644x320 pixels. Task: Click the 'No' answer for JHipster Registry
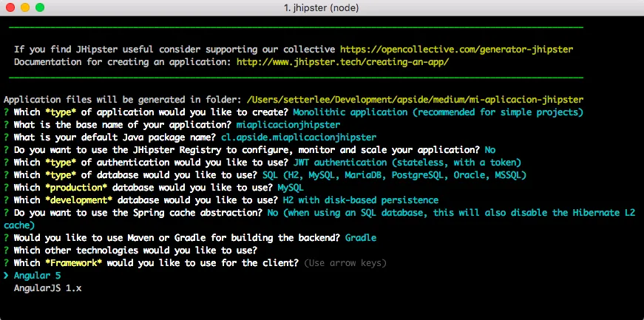490,150
